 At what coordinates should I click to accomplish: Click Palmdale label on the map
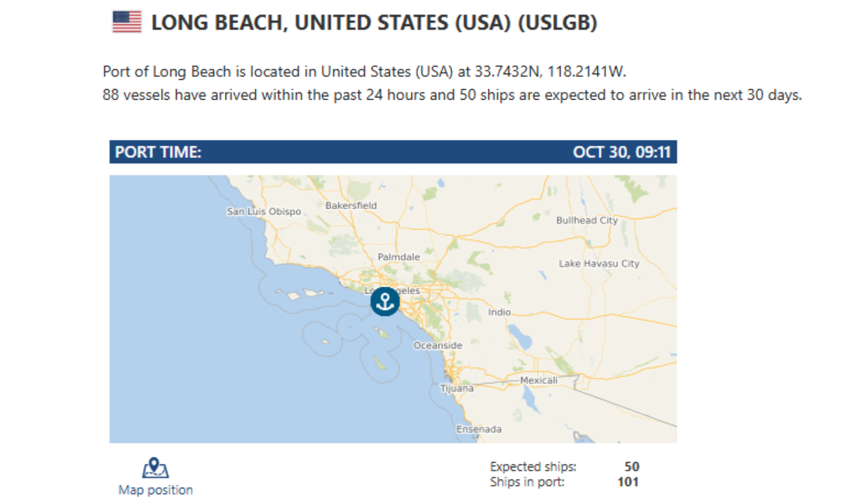tap(399, 257)
